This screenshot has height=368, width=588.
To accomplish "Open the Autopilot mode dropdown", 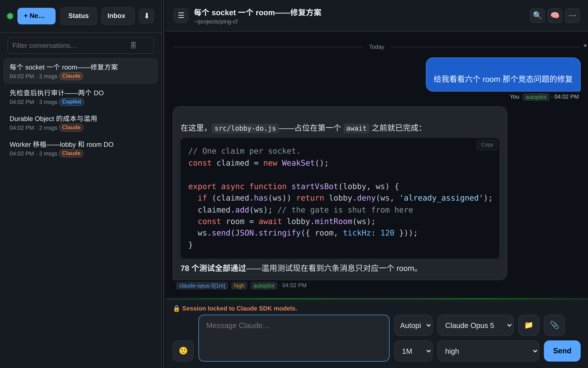I will 413,325.
